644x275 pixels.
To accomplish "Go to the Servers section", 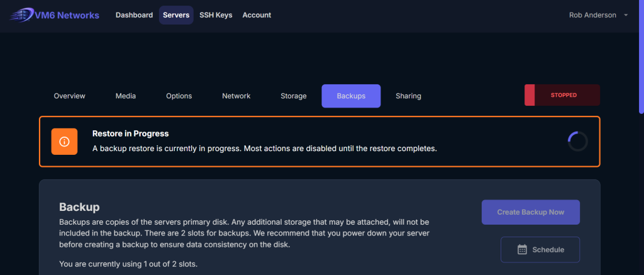I will [176, 15].
